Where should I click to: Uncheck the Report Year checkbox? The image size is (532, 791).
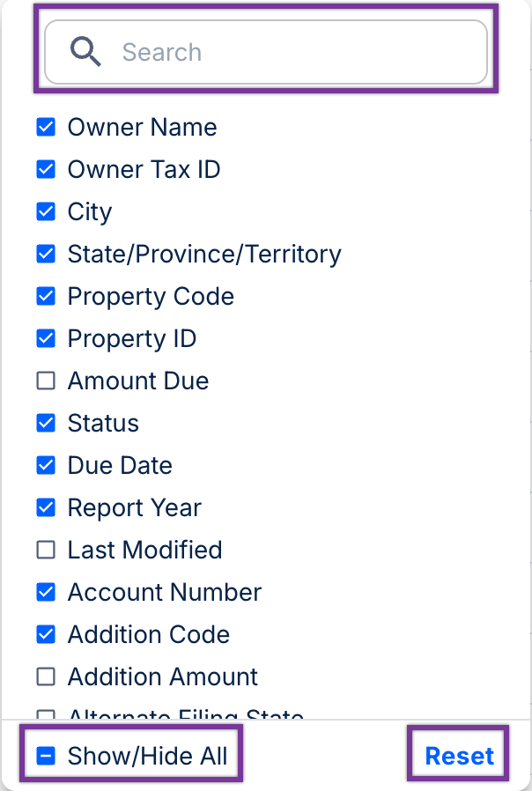click(46, 508)
